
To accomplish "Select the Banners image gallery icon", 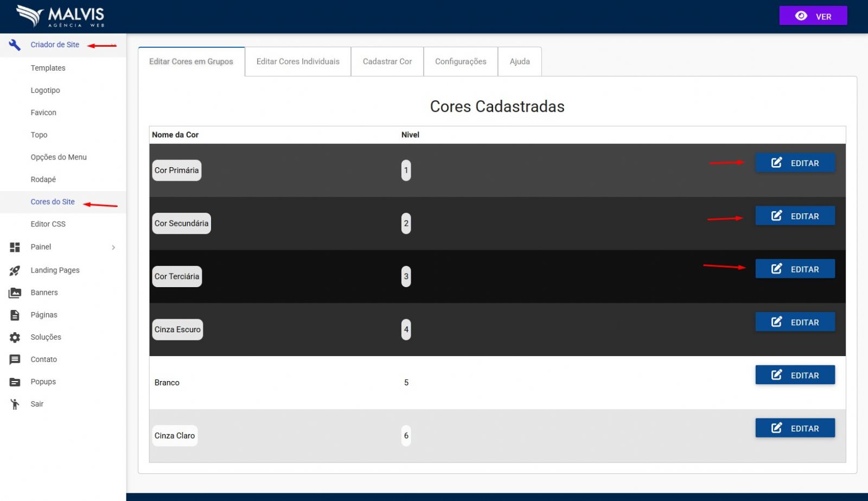I will (x=15, y=293).
